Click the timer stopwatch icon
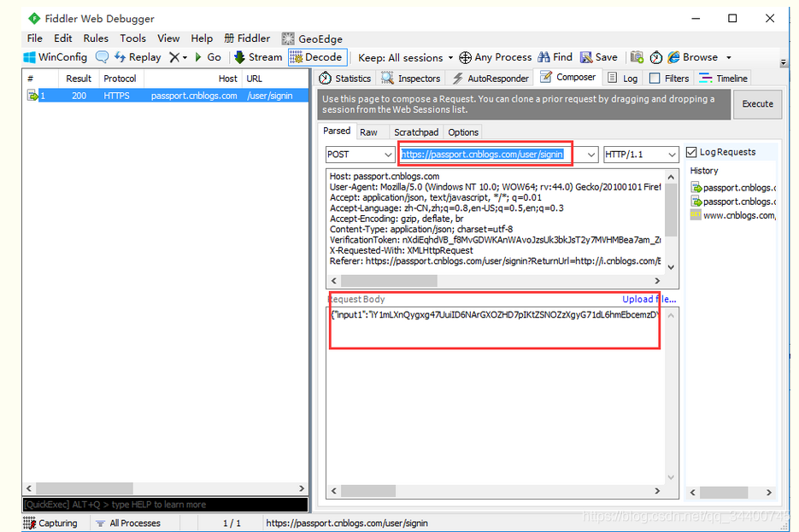The height and width of the screenshot is (532, 799). 656,57
